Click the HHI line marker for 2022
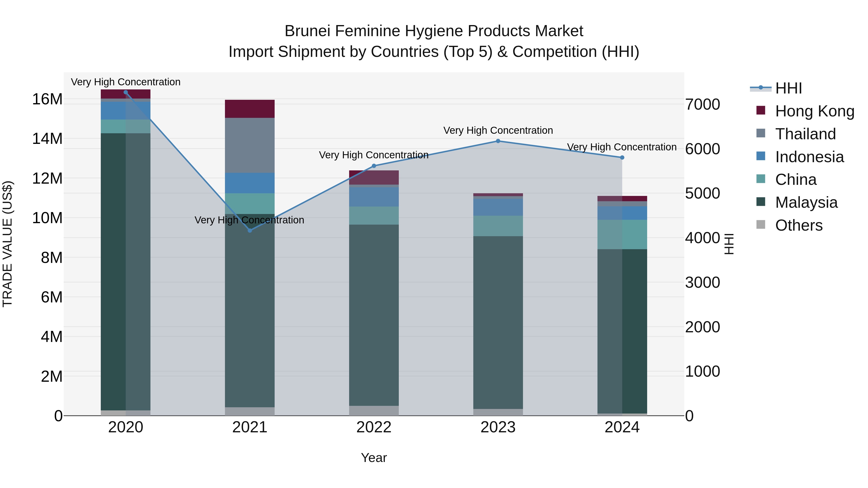This screenshot has height=488, width=868. click(374, 166)
